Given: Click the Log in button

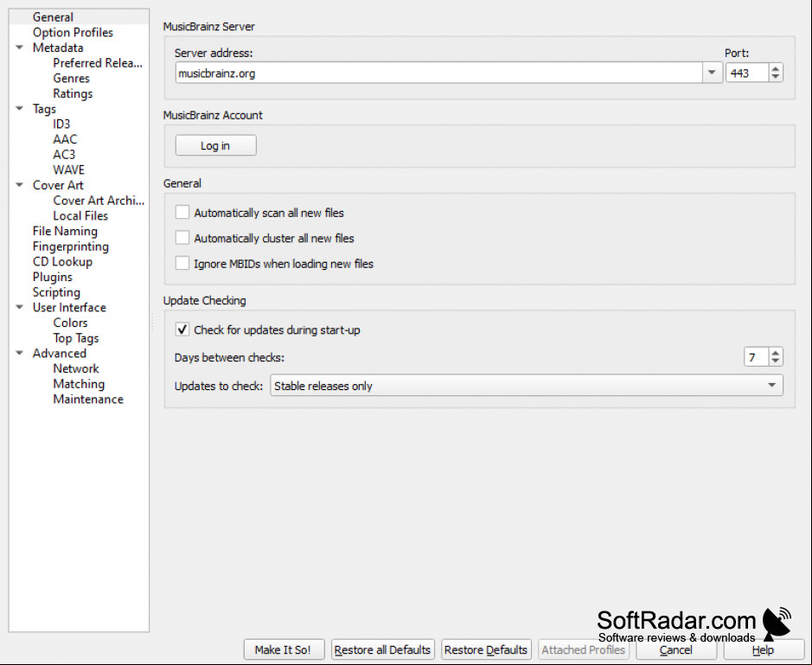Looking at the screenshot, I should (x=215, y=145).
